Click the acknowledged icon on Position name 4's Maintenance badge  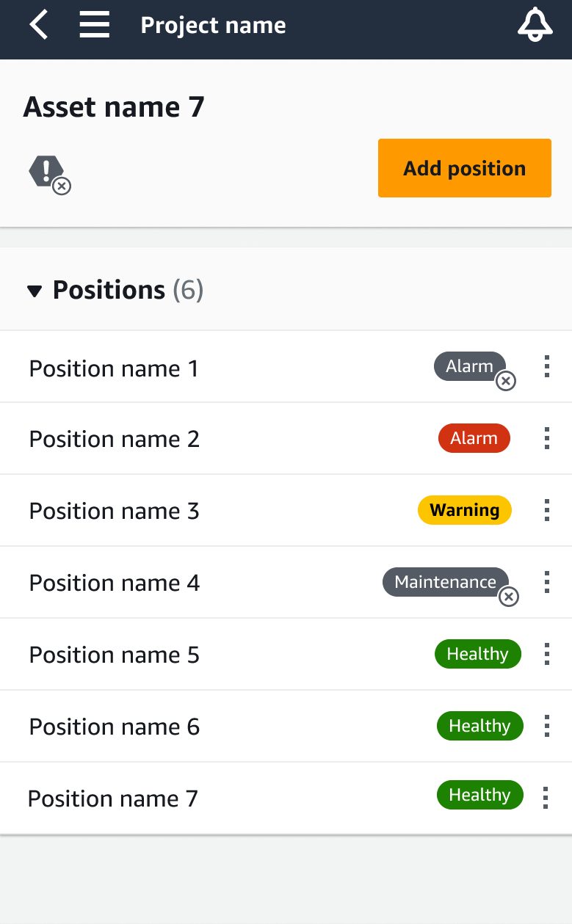[509, 597]
